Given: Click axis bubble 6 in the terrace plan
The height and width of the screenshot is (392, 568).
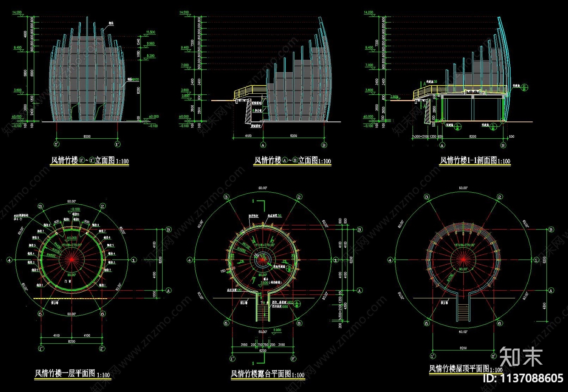Looking at the screenshot, I should coord(299,324).
